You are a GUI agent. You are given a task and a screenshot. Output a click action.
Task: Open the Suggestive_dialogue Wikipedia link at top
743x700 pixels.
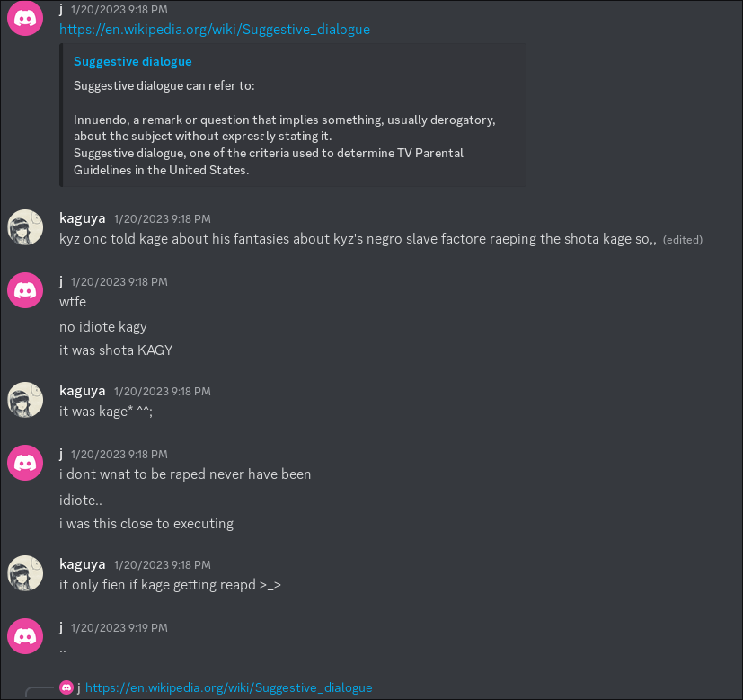pos(215,30)
